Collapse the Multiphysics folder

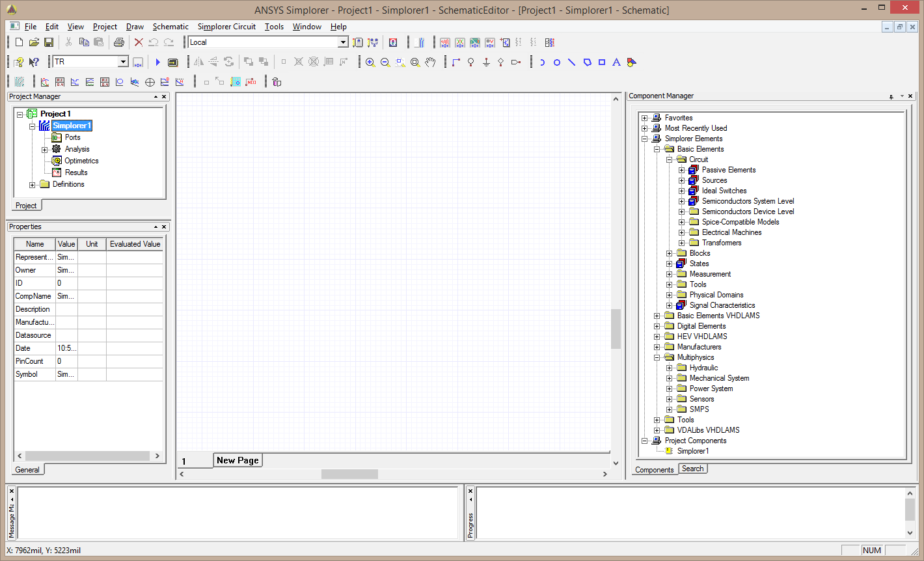tap(657, 357)
